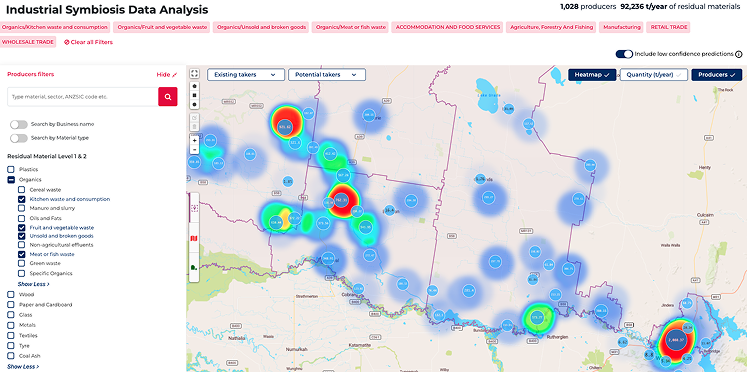This screenshot has height=372, width=747.
Task: Zoom out on the map
Action: tap(194, 150)
